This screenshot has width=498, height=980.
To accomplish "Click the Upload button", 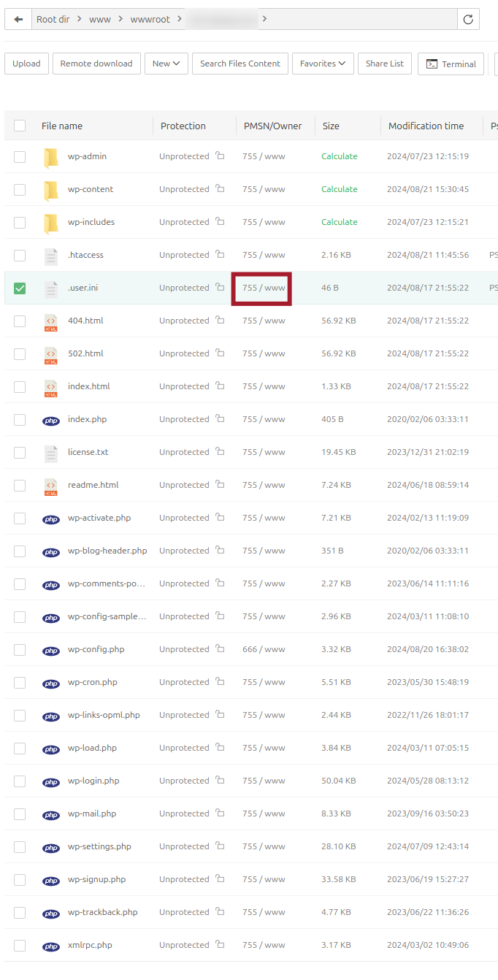I will point(26,64).
